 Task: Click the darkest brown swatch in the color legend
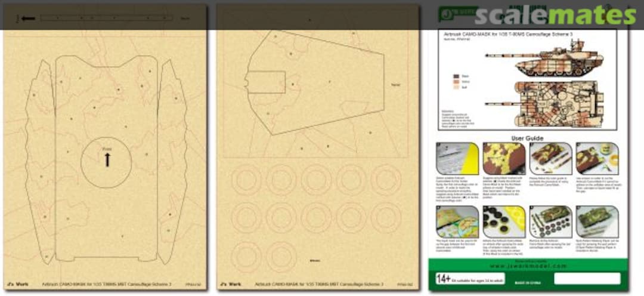click(456, 76)
